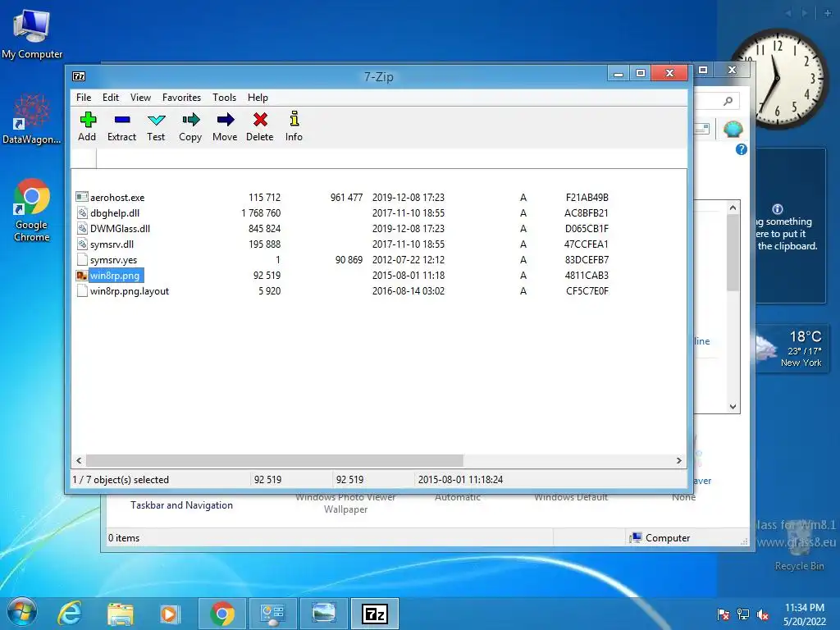Open File Explorer from taskbar
Image resolution: width=840 pixels, height=630 pixels.
[121, 614]
